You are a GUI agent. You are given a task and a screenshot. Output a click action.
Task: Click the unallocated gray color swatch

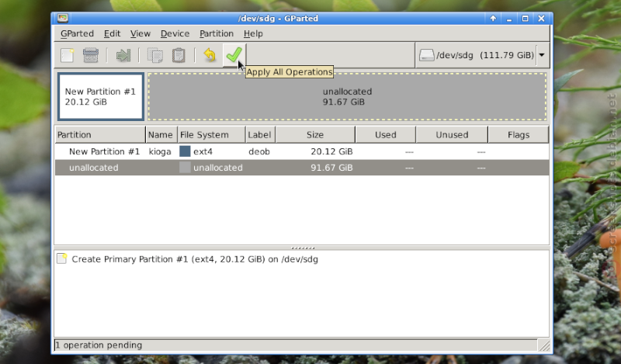pyautogui.click(x=185, y=168)
